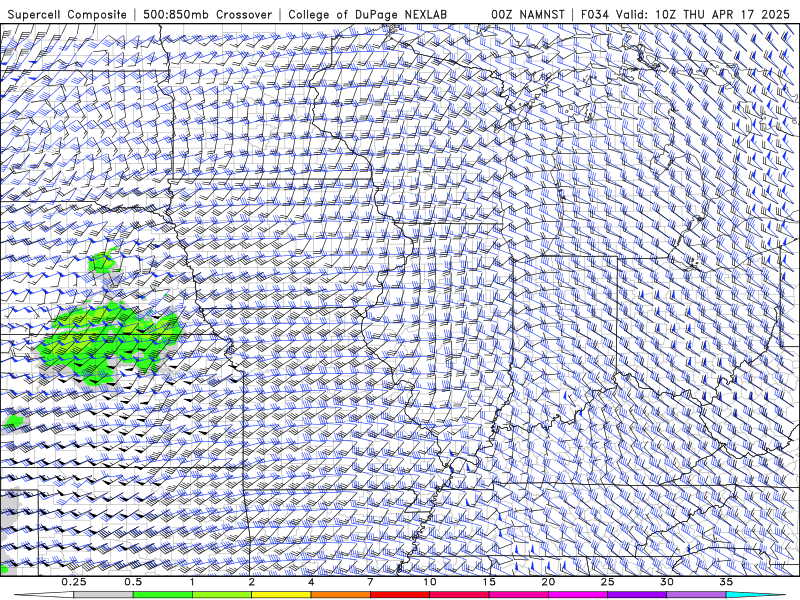This screenshot has width=800, height=600.
Task: Select the magenta 20–25 color bar segment
Action: point(578,595)
